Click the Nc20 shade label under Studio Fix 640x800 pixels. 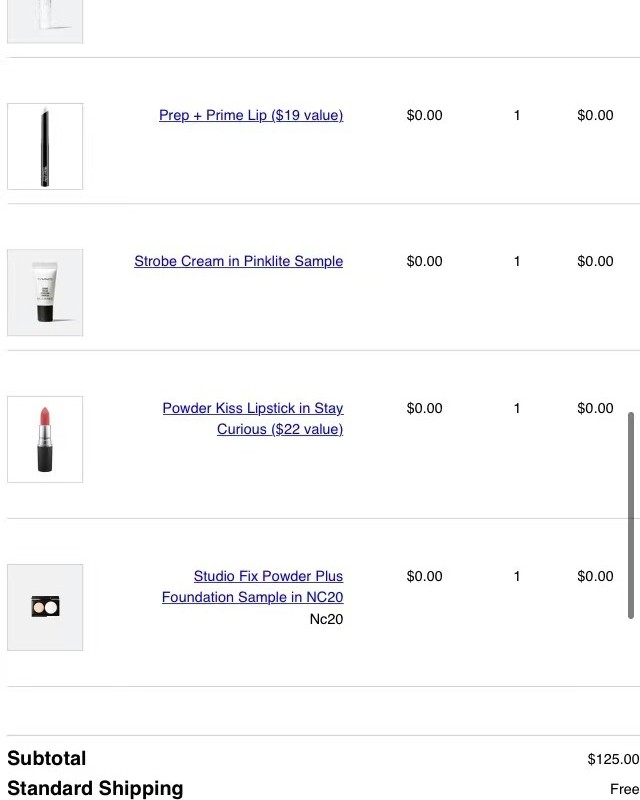tap(326, 619)
